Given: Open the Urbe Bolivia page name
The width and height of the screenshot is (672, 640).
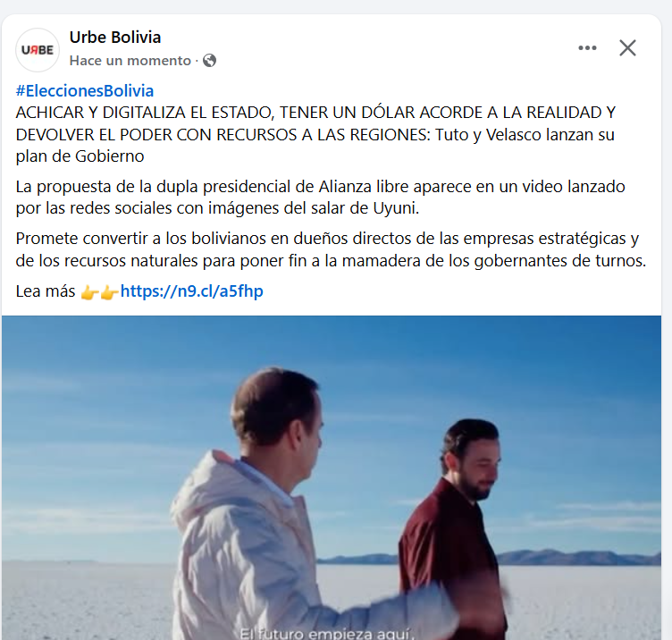Looking at the screenshot, I should [115, 38].
